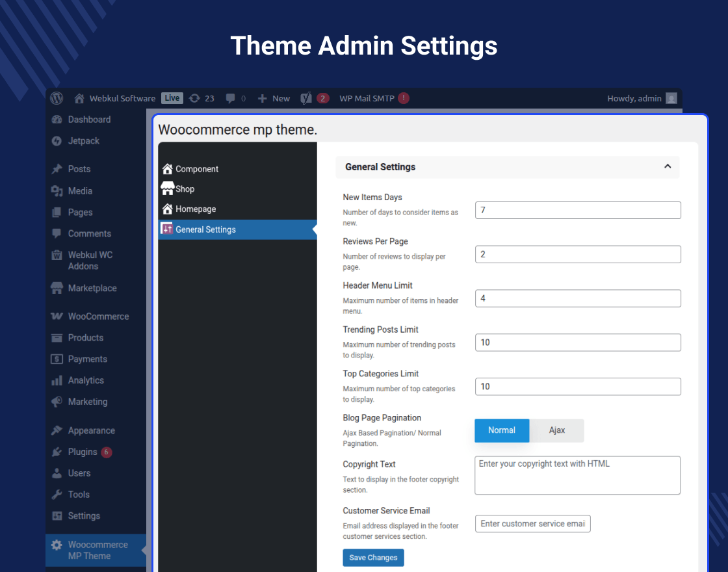This screenshot has height=572, width=728.
Task: Click the Yoast notification count 2
Action: 322,98
